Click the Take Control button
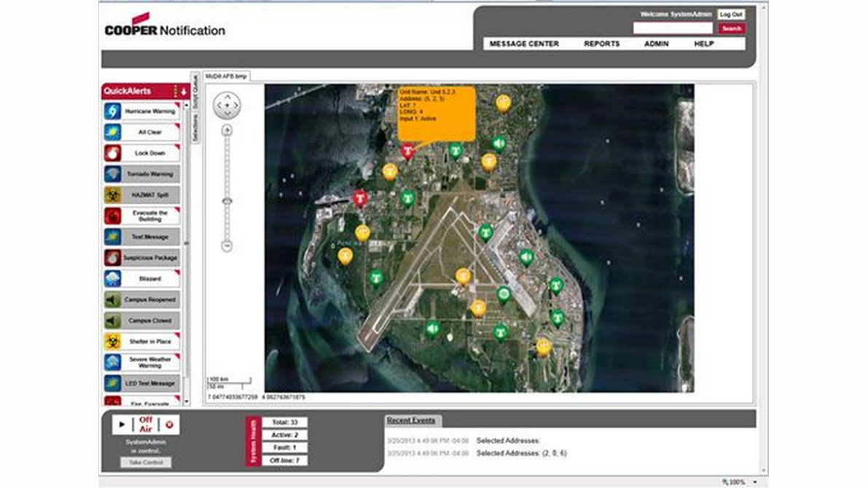Image resolution: width=868 pixels, height=488 pixels. click(146, 463)
